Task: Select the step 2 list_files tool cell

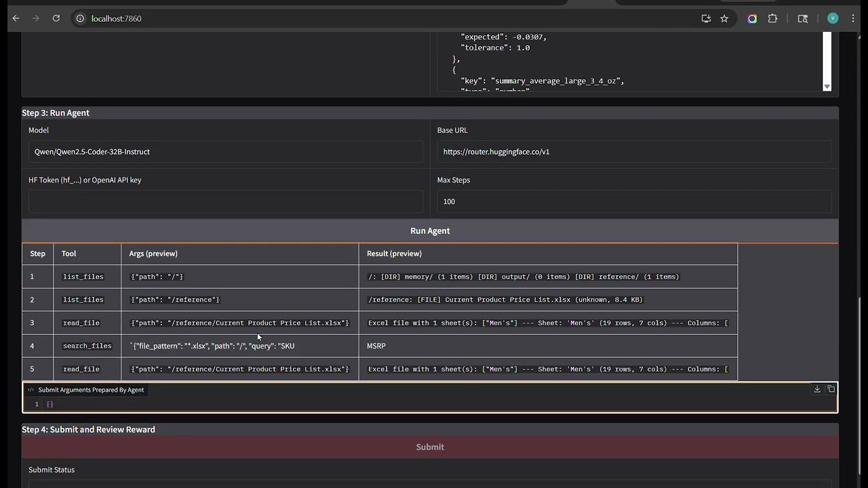Action: tap(87, 300)
